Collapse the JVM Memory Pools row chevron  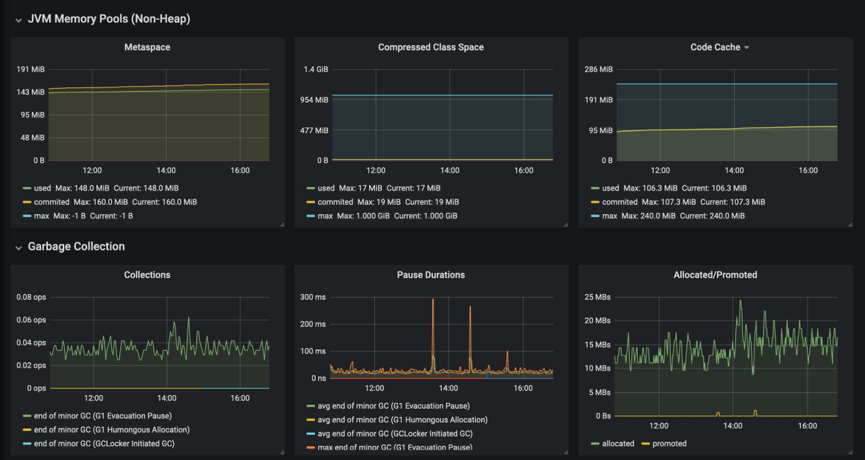point(18,19)
